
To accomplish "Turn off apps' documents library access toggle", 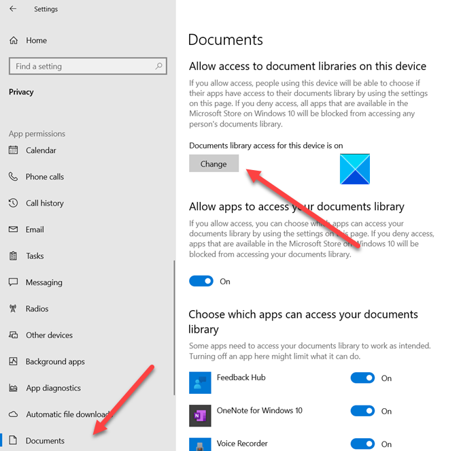I will point(201,281).
